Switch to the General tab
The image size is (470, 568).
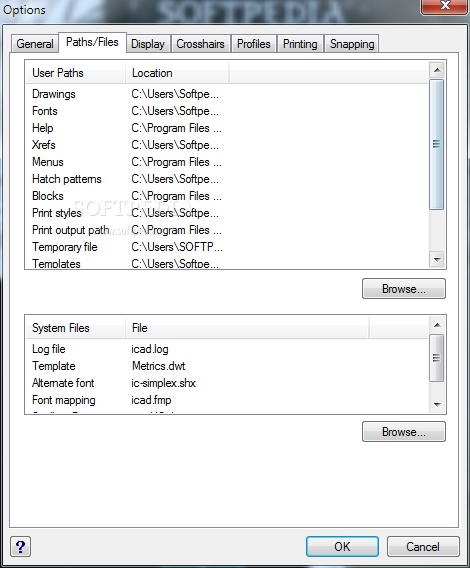pyautogui.click(x=35, y=44)
